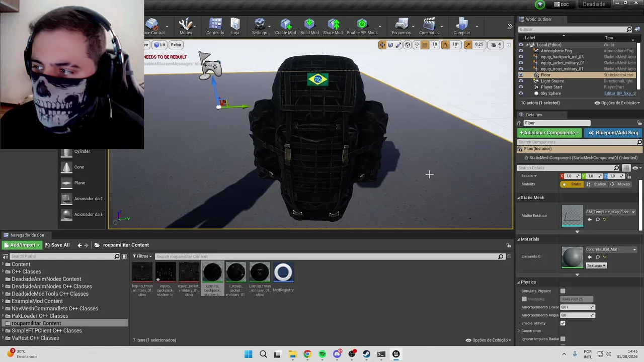The image size is (644, 362).
Task: Select Player Start in the World Outliner
Action: [551, 87]
